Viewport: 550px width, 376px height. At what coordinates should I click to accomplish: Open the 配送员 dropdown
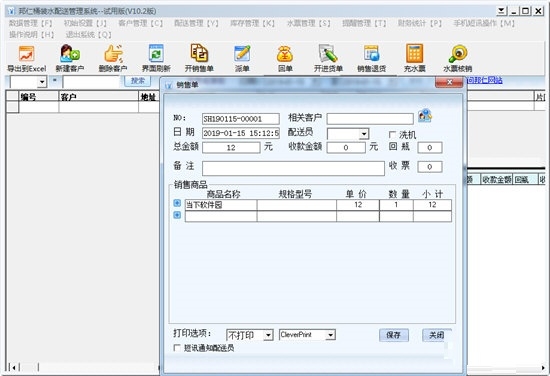[x=364, y=134]
